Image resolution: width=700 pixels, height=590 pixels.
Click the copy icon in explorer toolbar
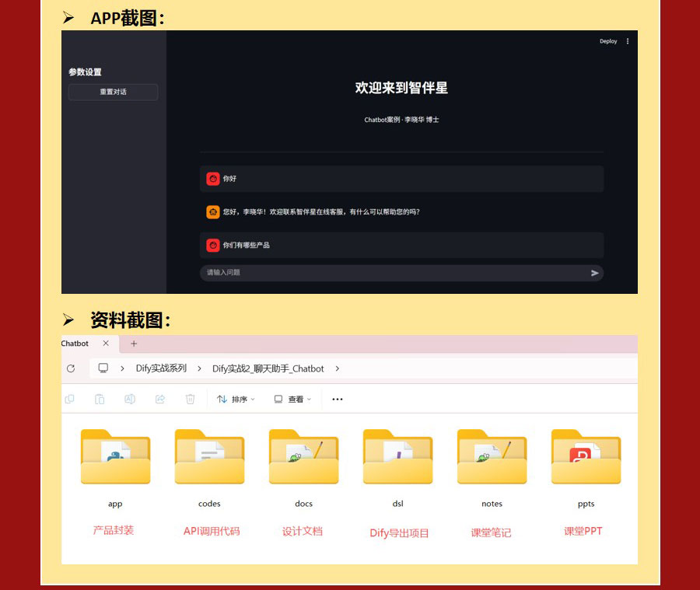[x=69, y=399]
